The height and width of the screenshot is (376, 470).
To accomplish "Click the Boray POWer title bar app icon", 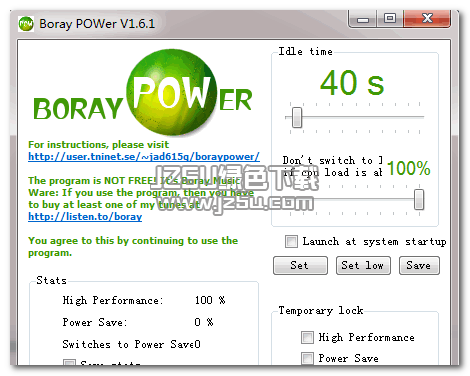I will pyautogui.click(x=26, y=24).
